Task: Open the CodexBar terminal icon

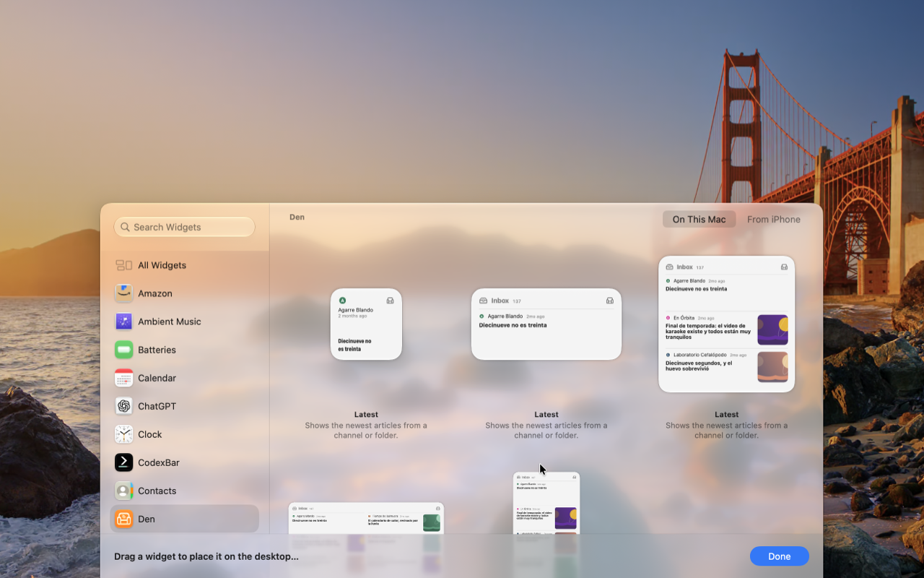Action: (x=124, y=462)
